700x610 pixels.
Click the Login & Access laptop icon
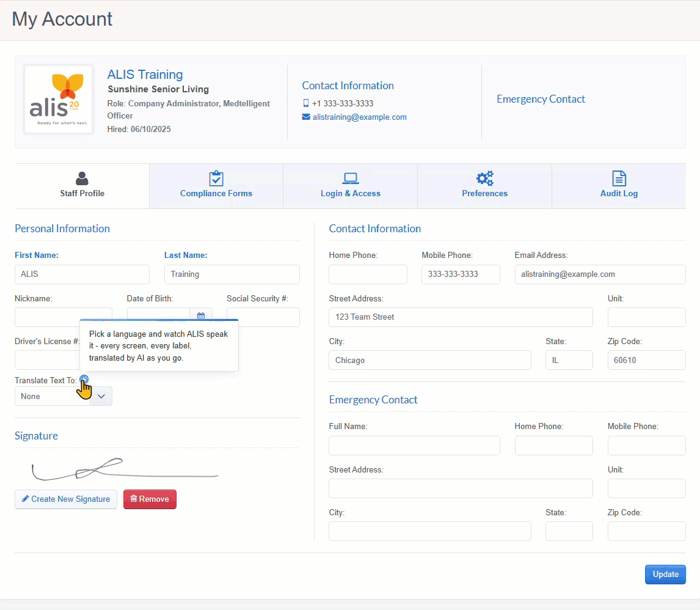[x=351, y=178]
